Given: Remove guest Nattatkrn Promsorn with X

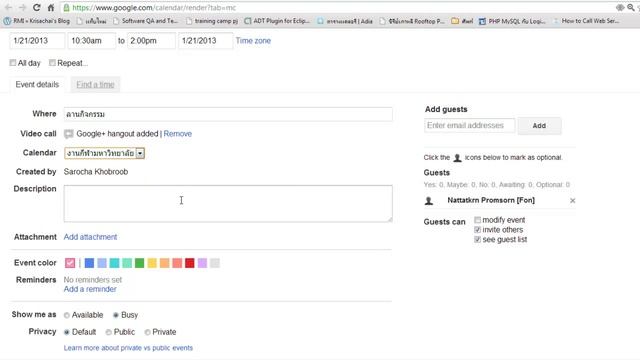Looking at the screenshot, I should click(572, 200).
